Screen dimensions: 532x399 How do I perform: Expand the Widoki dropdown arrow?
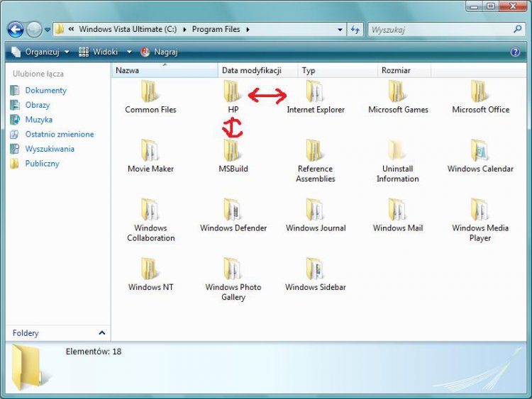click(x=129, y=52)
